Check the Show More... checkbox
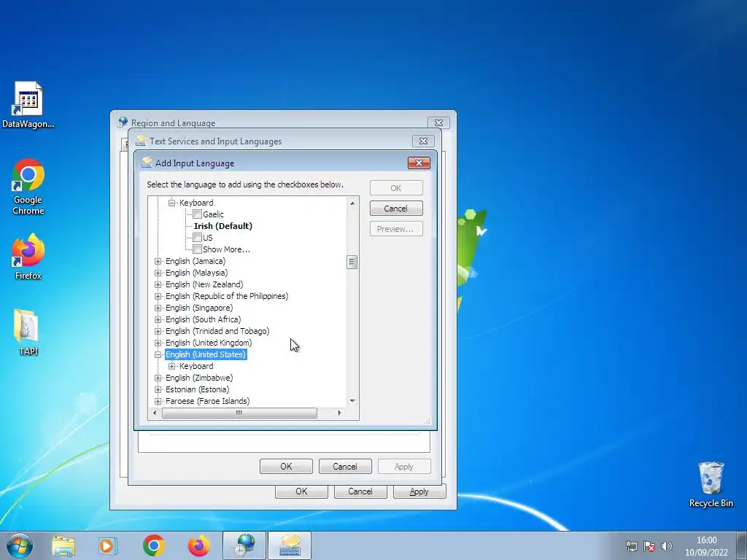The width and height of the screenshot is (747, 560). 197,249
